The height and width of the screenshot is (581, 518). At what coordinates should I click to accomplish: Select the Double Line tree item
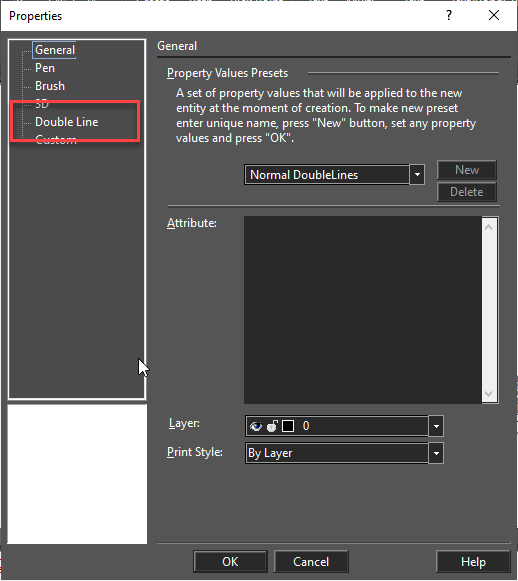click(67, 122)
